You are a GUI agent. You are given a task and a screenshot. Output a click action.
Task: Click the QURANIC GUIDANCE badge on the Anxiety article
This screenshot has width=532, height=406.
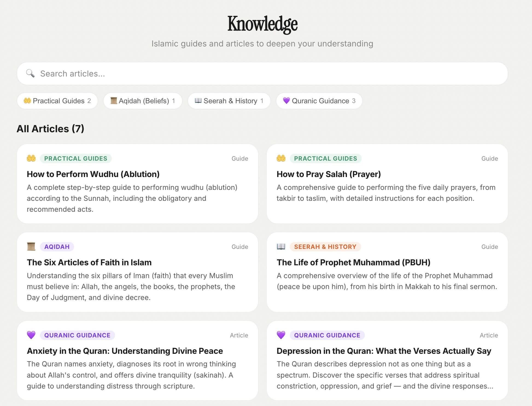click(x=77, y=335)
